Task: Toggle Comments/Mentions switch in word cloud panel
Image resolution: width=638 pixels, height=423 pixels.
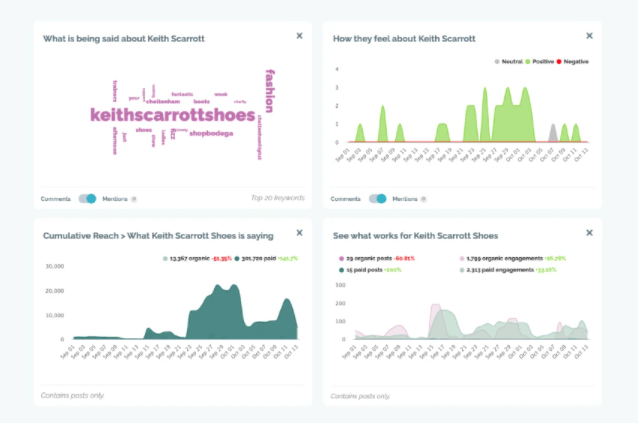Action: pos(87,199)
